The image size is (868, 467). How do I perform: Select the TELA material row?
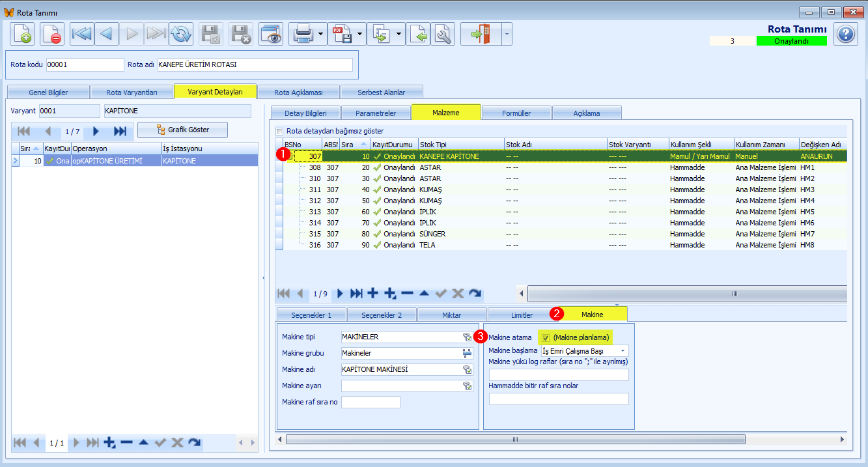pyautogui.click(x=565, y=245)
